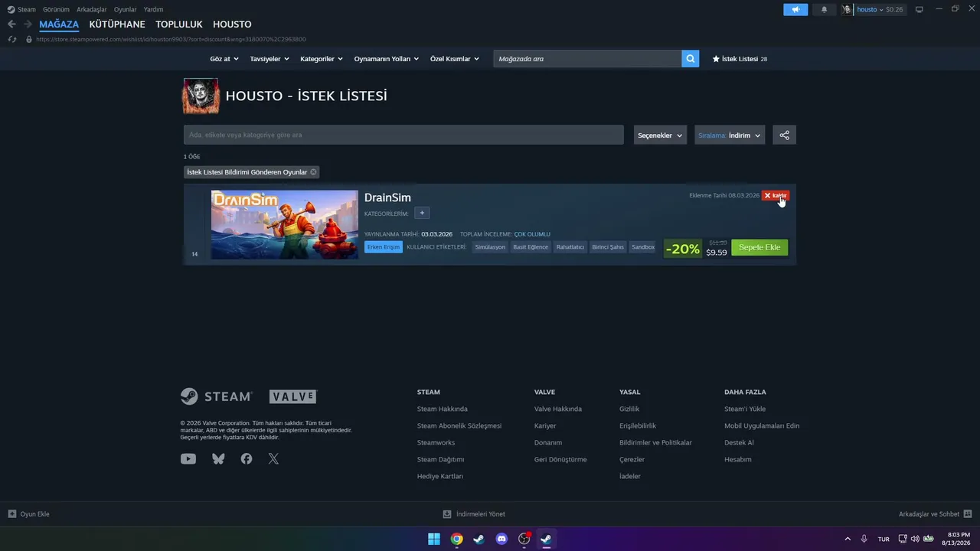Expand the Kategoriler dropdown
Viewport: 980px width, 551px height.
[x=322, y=59]
